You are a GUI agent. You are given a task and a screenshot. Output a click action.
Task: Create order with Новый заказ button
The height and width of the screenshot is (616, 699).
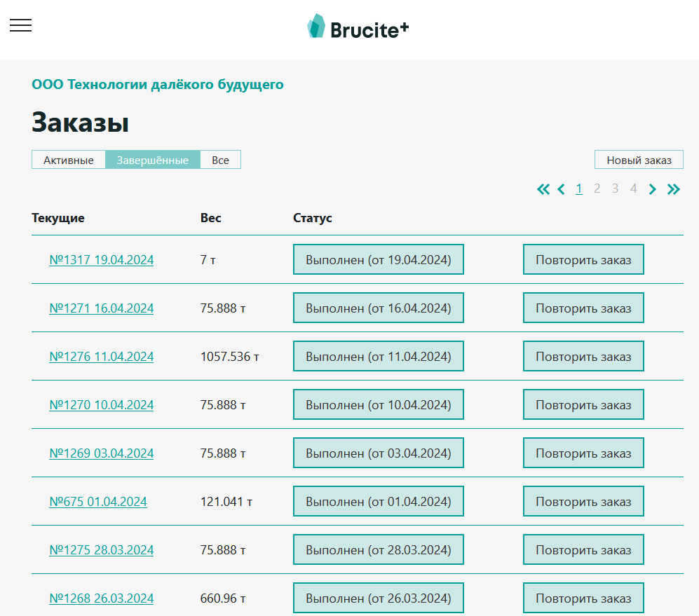(x=639, y=160)
